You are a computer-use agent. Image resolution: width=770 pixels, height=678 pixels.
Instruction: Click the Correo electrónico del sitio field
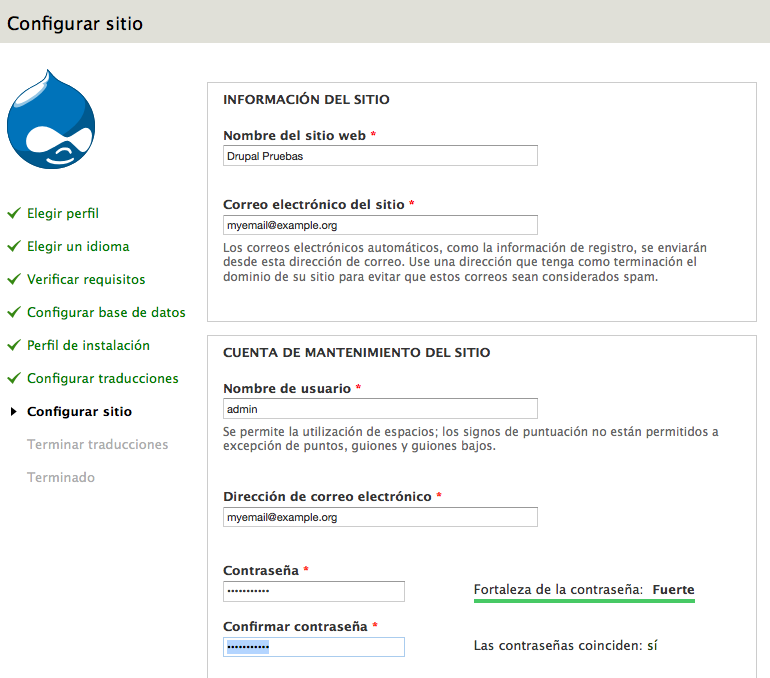pos(380,225)
